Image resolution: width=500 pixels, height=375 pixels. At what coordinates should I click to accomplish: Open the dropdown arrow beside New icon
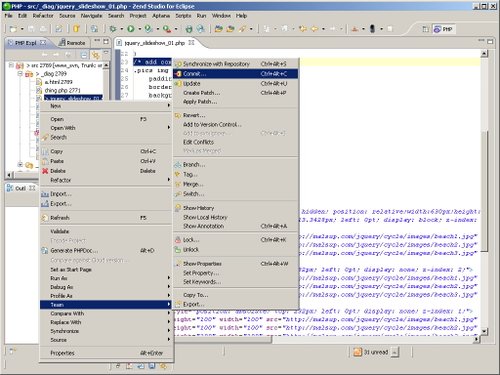tap(22, 29)
